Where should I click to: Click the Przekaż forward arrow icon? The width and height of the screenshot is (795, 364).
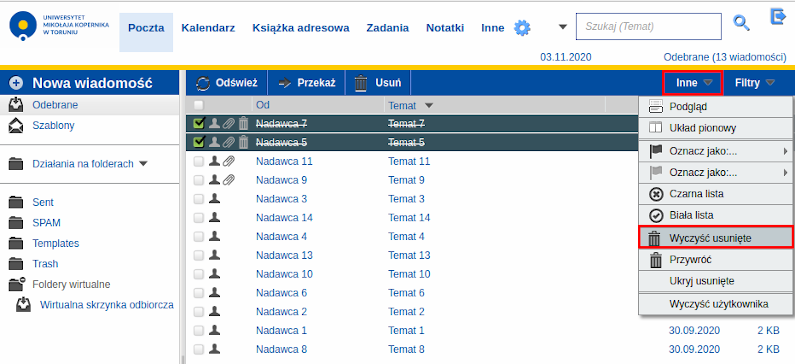pyautogui.click(x=284, y=83)
